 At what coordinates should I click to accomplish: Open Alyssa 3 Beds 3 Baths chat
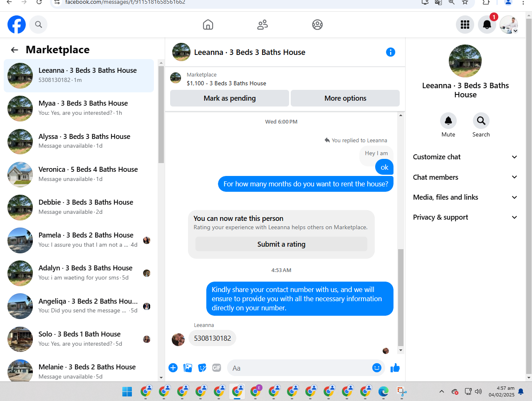79,141
